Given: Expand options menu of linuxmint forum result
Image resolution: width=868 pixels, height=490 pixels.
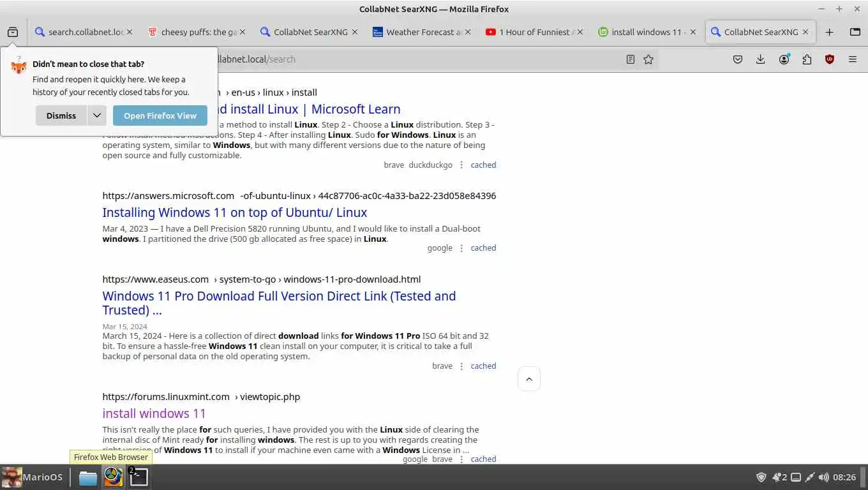Looking at the screenshot, I should pyautogui.click(x=461, y=459).
